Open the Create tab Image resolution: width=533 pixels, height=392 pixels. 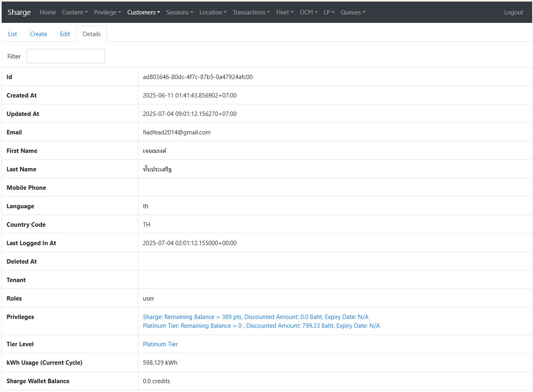(x=38, y=34)
